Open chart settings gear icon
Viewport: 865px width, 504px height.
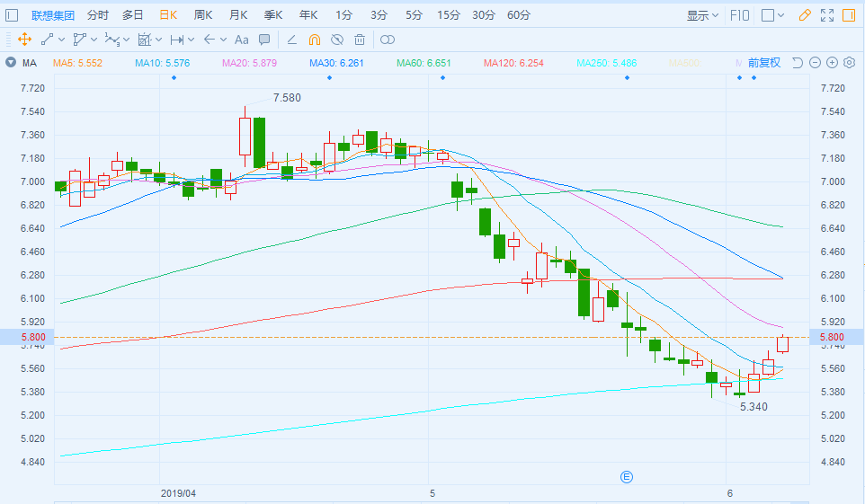coord(849,62)
